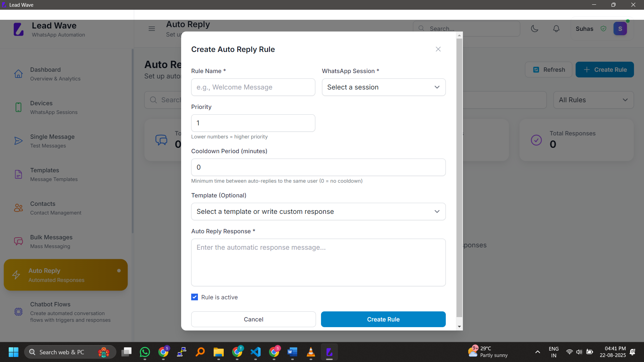644x362 pixels.
Task: Expand the WhatsApp Session dropdown
Action: (x=384, y=87)
